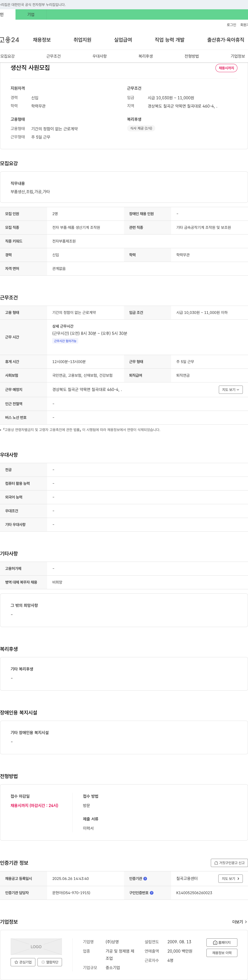Jump to 기업정보 section tab
Viewport: 248px width, 980px height.
238,56
